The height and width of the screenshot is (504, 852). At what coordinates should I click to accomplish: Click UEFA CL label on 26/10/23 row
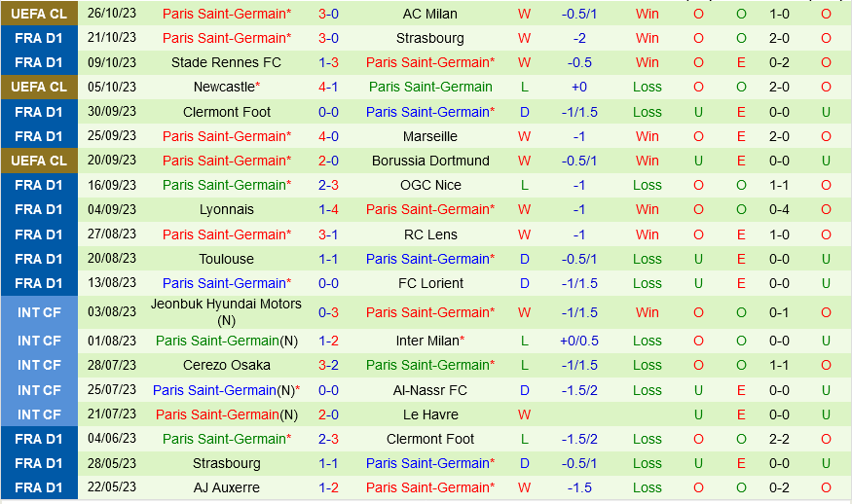click(x=40, y=14)
